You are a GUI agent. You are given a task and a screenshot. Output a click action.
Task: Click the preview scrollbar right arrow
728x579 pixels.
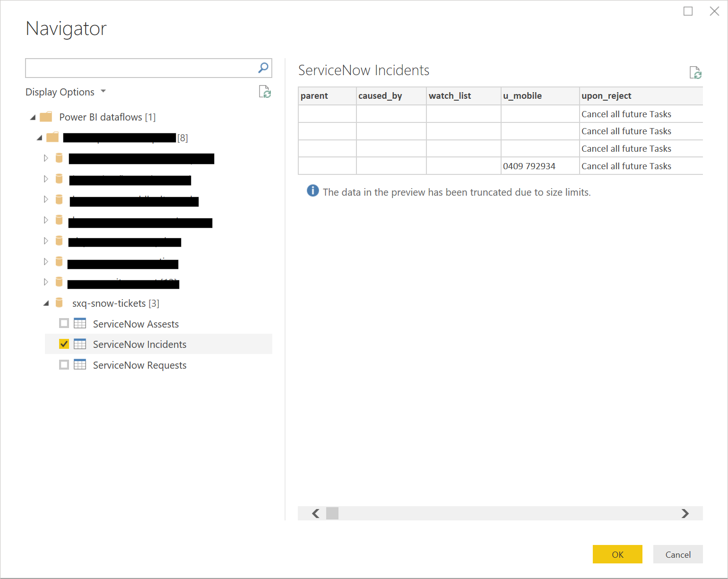(x=685, y=513)
